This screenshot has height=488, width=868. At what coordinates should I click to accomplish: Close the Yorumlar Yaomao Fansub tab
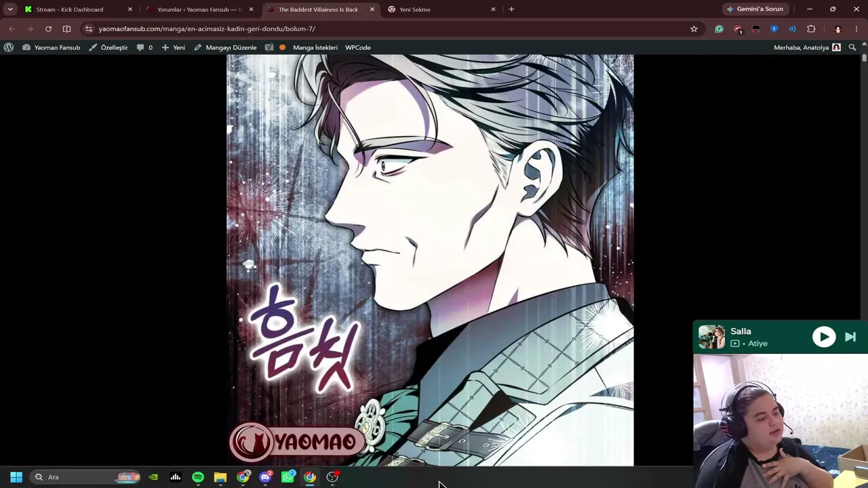pyautogui.click(x=251, y=9)
